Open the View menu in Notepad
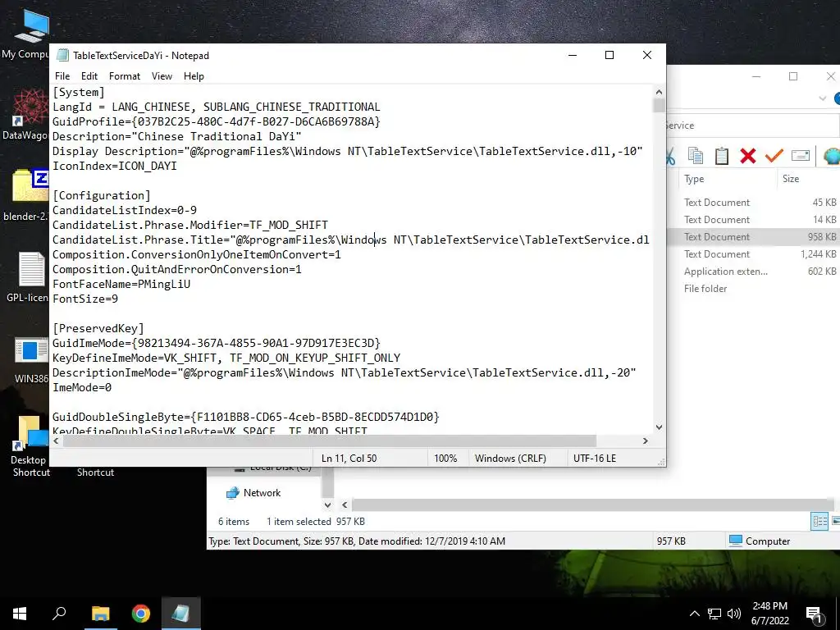Screen dimensions: 840x630 (162, 76)
